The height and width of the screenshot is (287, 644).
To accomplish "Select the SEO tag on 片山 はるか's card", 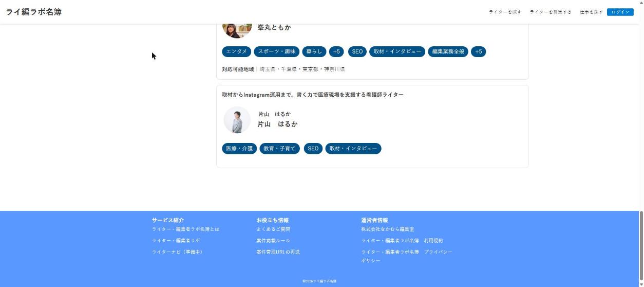I will pyautogui.click(x=313, y=149).
